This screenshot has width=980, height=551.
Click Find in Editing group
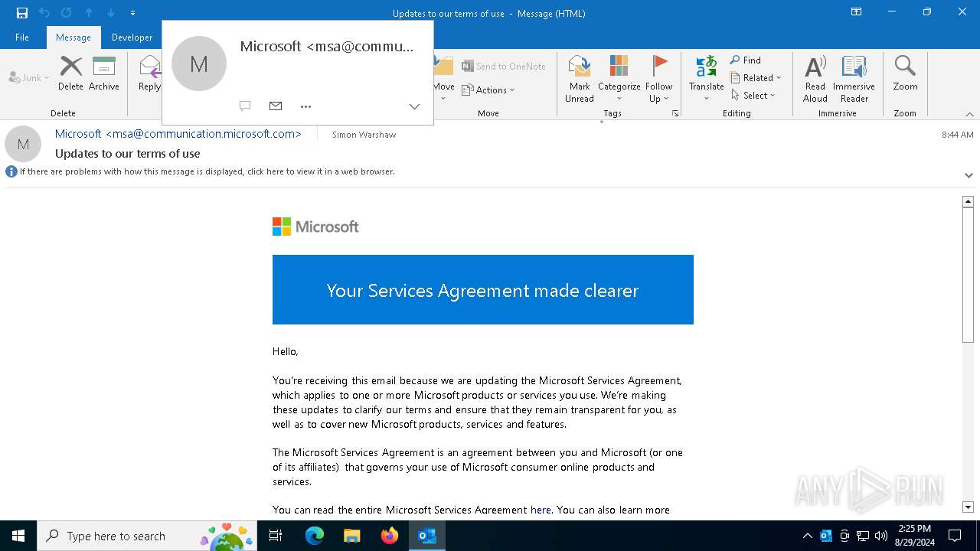pyautogui.click(x=746, y=60)
